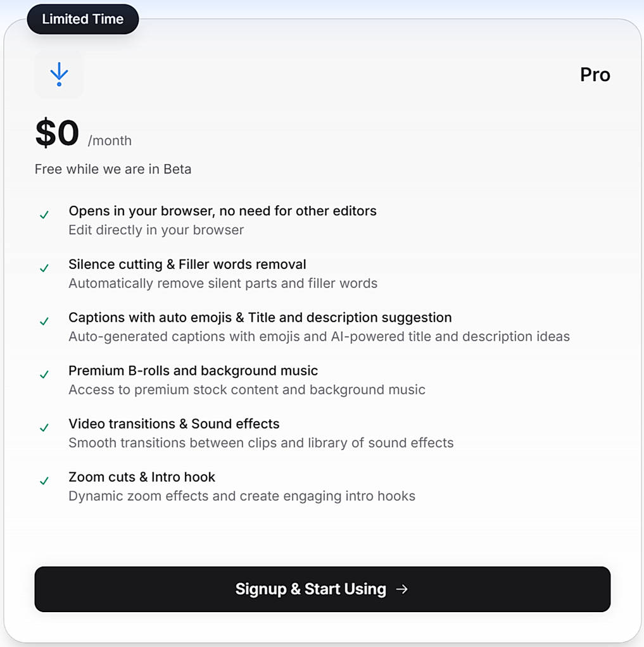This screenshot has height=647, width=644.
Task: Click the /month billing label
Action: click(x=111, y=141)
